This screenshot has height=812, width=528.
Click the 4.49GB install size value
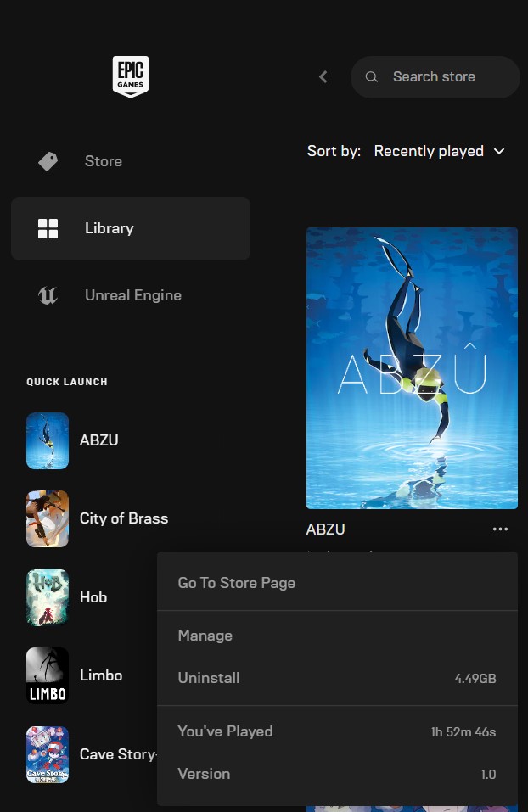click(475, 679)
